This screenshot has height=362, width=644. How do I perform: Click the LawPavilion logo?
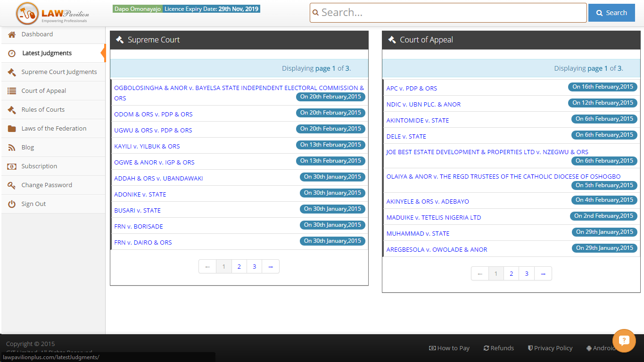tap(52, 14)
